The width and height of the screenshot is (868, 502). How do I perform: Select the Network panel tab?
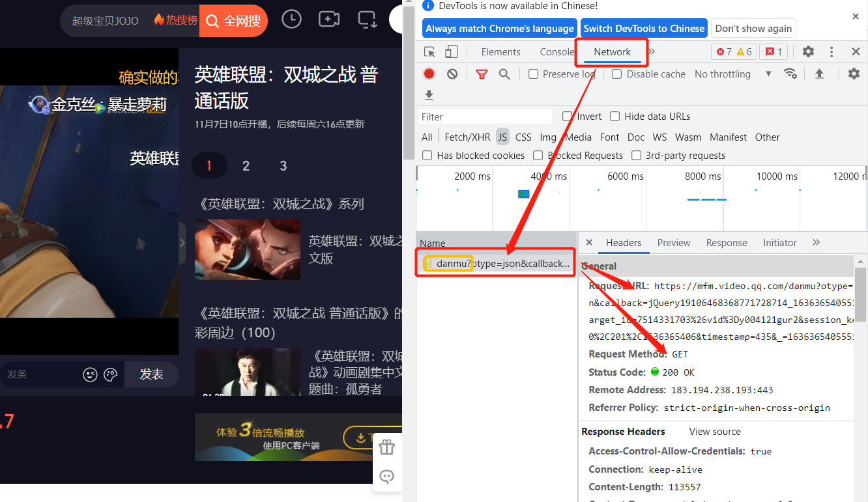(612, 52)
